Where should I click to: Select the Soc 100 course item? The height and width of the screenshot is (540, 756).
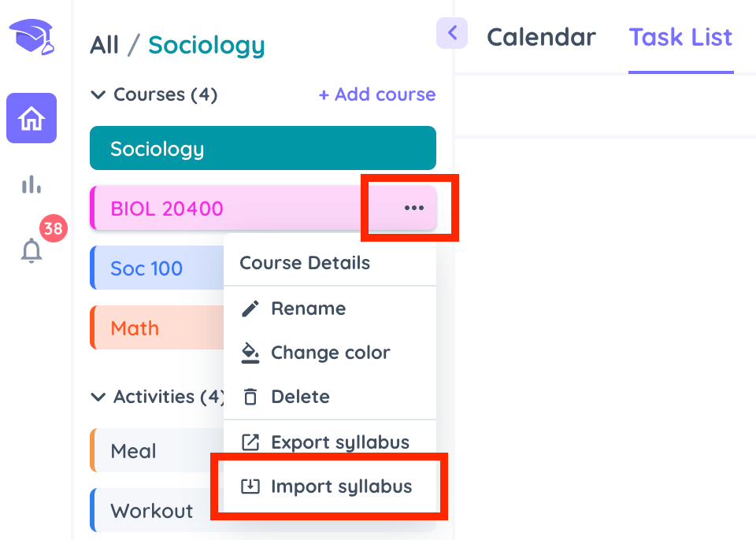[x=157, y=268]
